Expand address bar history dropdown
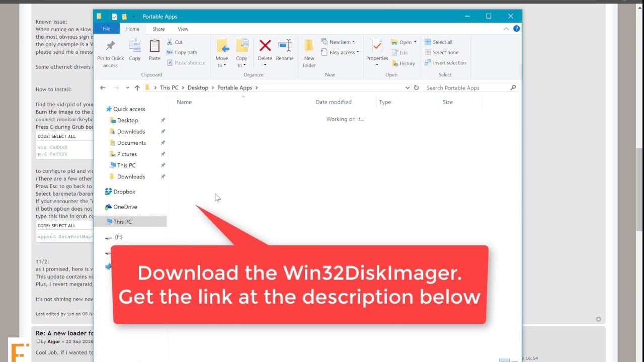Viewport: 644px width, 362px height. (408, 87)
